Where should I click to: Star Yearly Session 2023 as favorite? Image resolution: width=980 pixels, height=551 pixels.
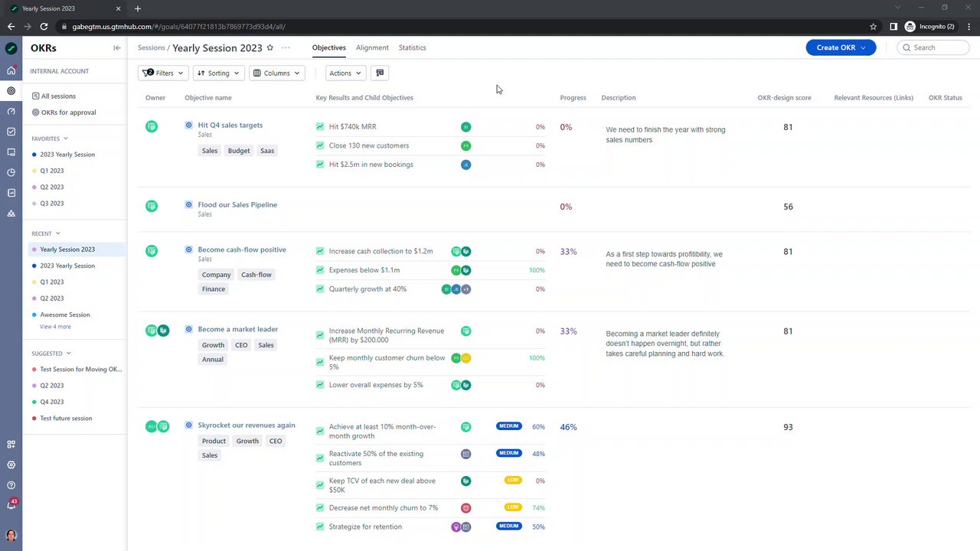click(269, 47)
